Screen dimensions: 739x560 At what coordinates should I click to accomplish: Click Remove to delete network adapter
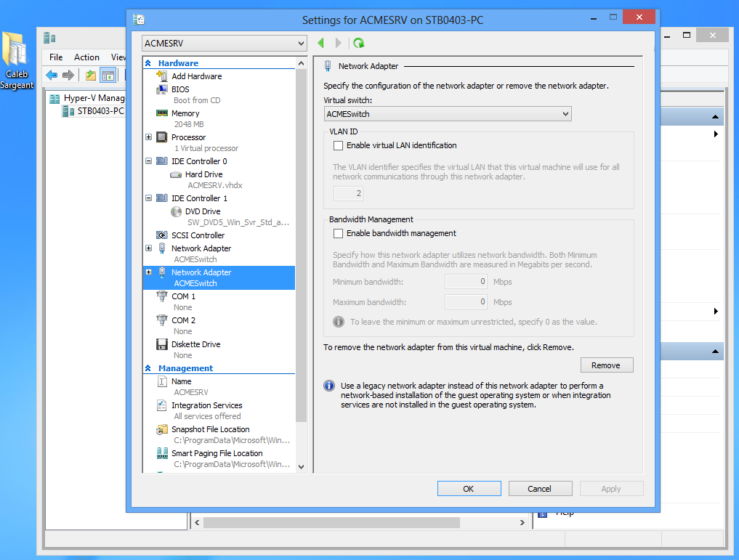click(607, 365)
